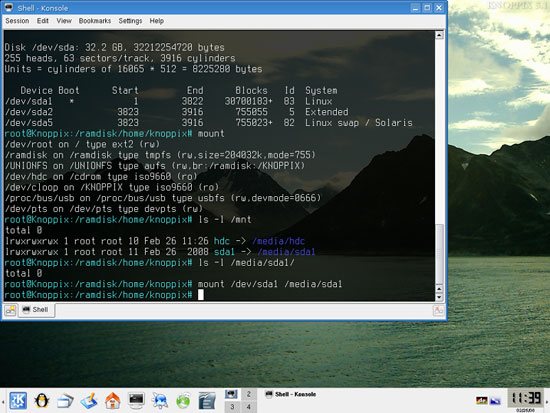This screenshot has height=413, width=550.
Task: Open the Home folder icon
Action: pyautogui.click(x=113, y=400)
